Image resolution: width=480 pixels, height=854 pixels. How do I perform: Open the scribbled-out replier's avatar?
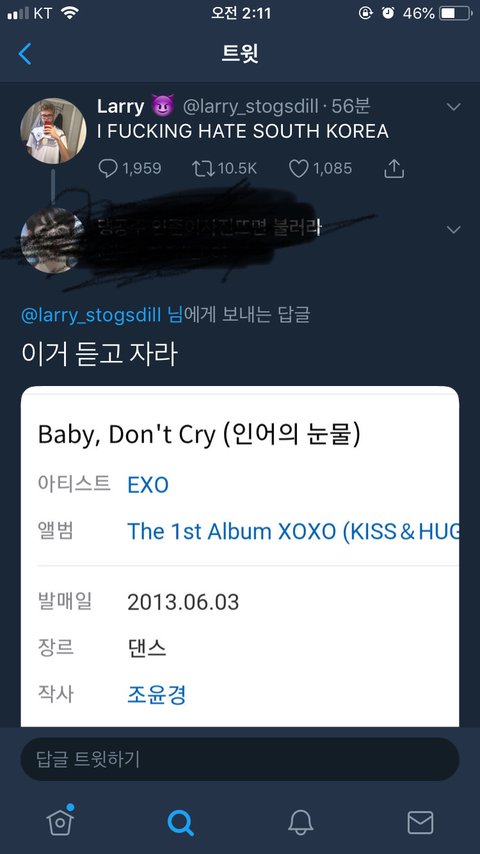[x=53, y=240]
